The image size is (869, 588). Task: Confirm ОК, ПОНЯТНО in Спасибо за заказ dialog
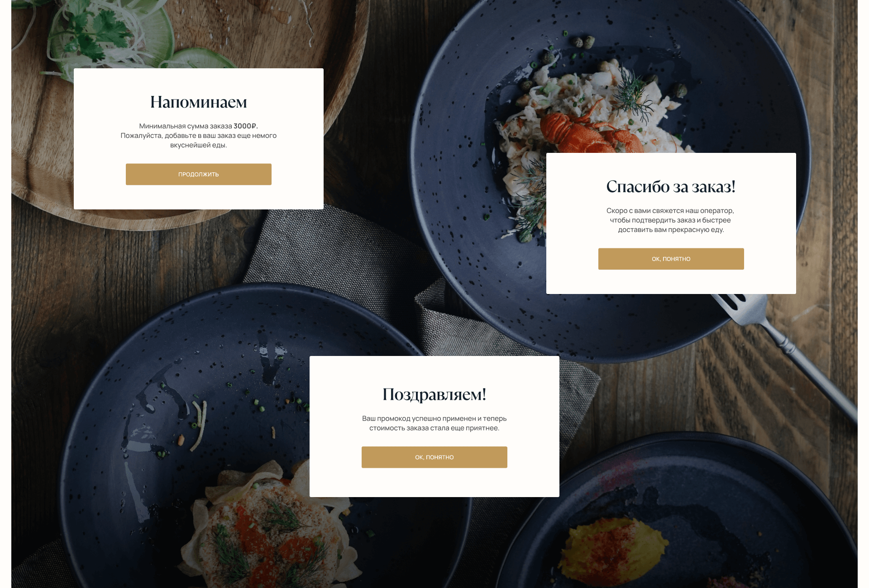tap(671, 259)
